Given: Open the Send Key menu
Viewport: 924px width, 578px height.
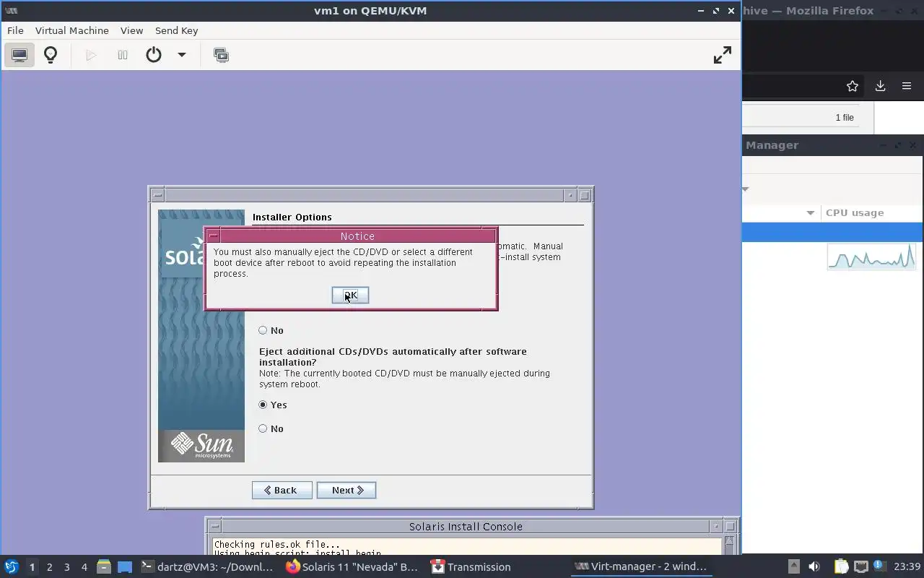Looking at the screenshot, I should pos(176,30).
